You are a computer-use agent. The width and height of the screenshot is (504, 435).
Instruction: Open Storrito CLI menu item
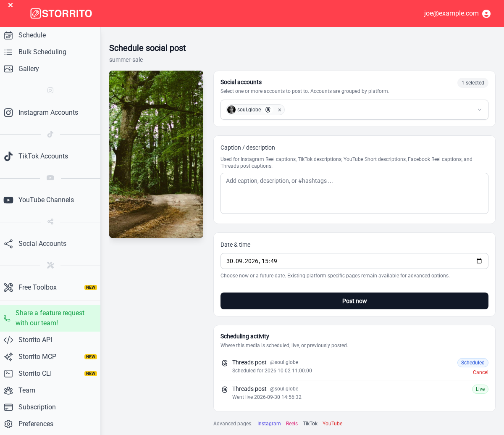(50, 374)
